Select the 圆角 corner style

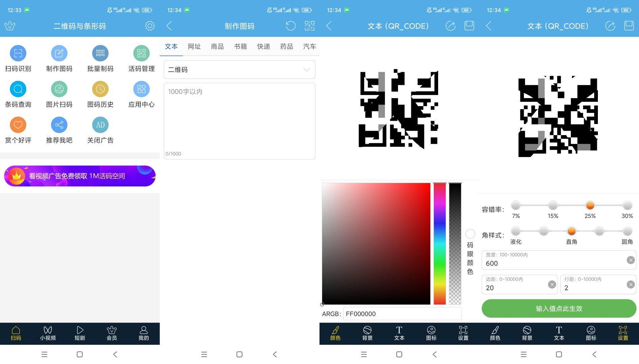[627, 231]
